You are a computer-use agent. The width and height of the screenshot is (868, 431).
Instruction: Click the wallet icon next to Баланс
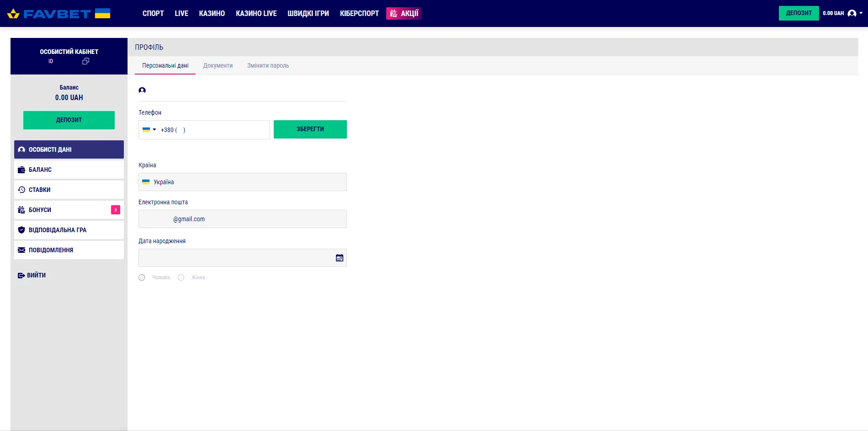click(x=21, y=170)
